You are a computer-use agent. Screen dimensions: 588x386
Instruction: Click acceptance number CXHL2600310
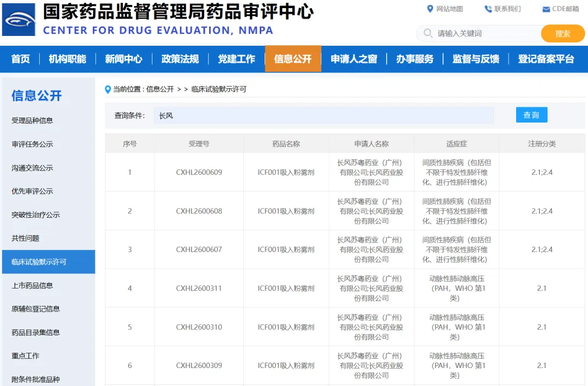(x=199, y=327)
